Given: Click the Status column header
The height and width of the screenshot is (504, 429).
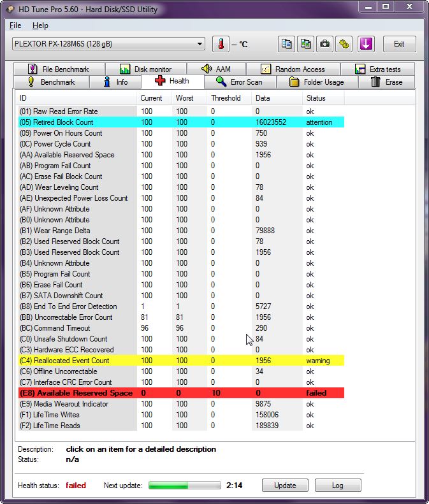Looking at the screenshot, I should click(323, 98).
